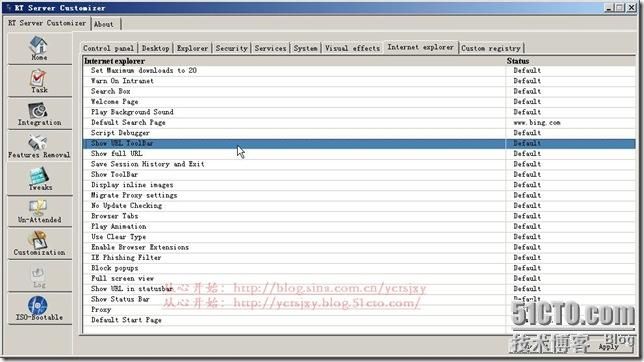
Task: Minimize the NT Server Customizer window
Action: (609, 7)
